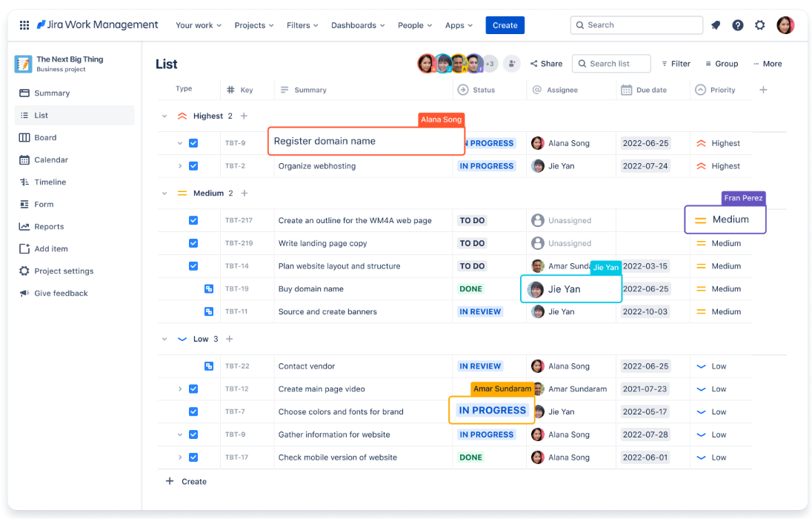Open the Dashboards menu

click(x=358, y=25)
